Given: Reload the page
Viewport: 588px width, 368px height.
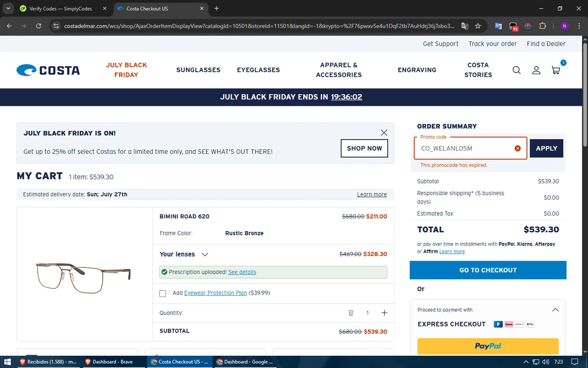Looking at the screenshot, I should pyautogui.click(x=38, y=26).
